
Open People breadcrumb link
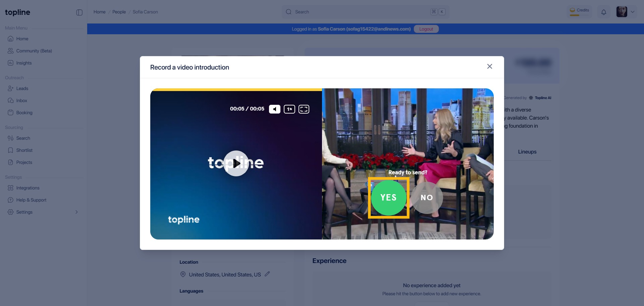119,12
